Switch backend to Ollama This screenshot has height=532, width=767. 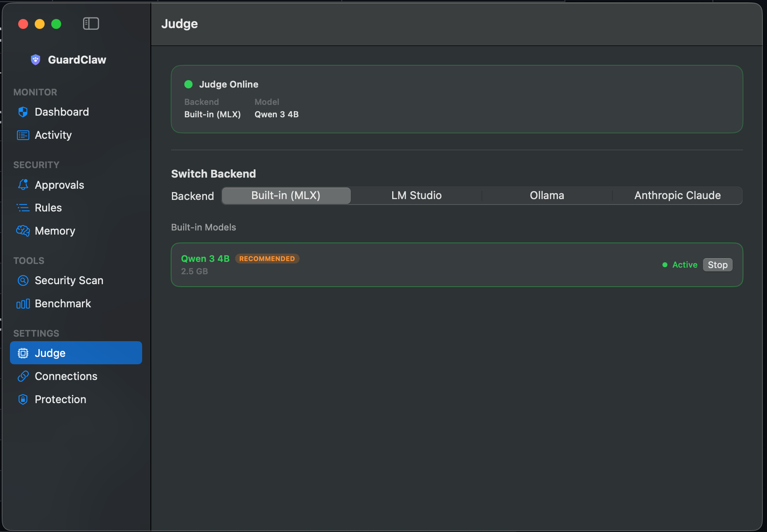click(547, 195)
